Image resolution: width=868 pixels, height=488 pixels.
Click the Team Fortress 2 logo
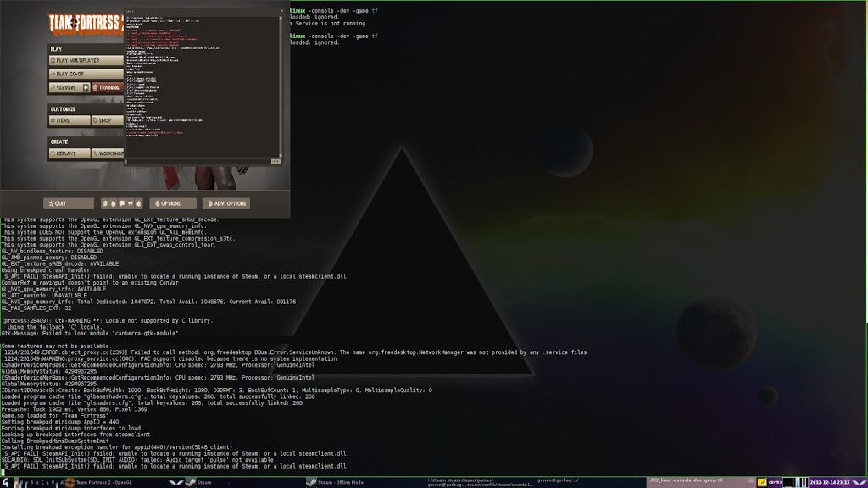(86, 24)
